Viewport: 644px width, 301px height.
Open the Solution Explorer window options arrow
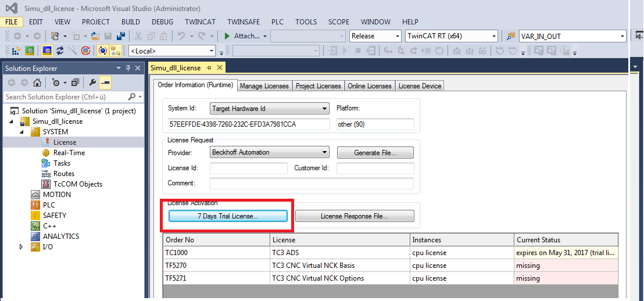click(x=119, y=68)
